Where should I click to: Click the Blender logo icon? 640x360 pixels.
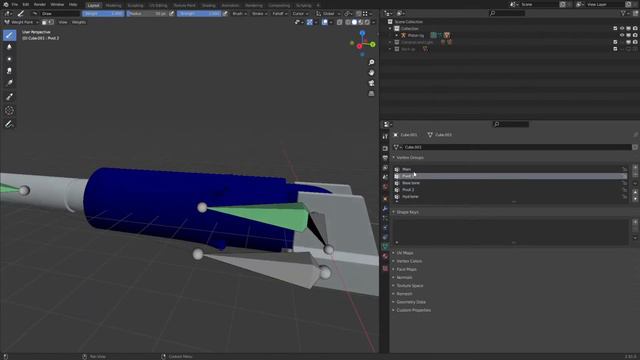coord(6,4)
